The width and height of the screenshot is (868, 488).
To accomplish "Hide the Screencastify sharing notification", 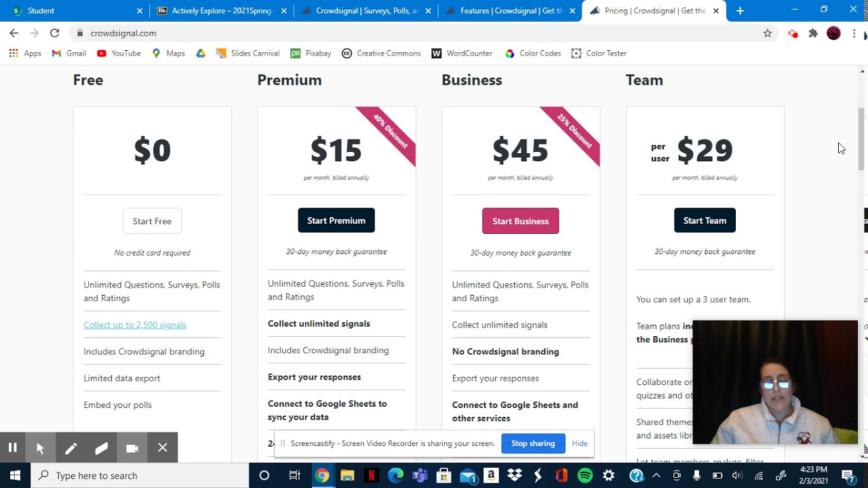I will pos(580,443).
